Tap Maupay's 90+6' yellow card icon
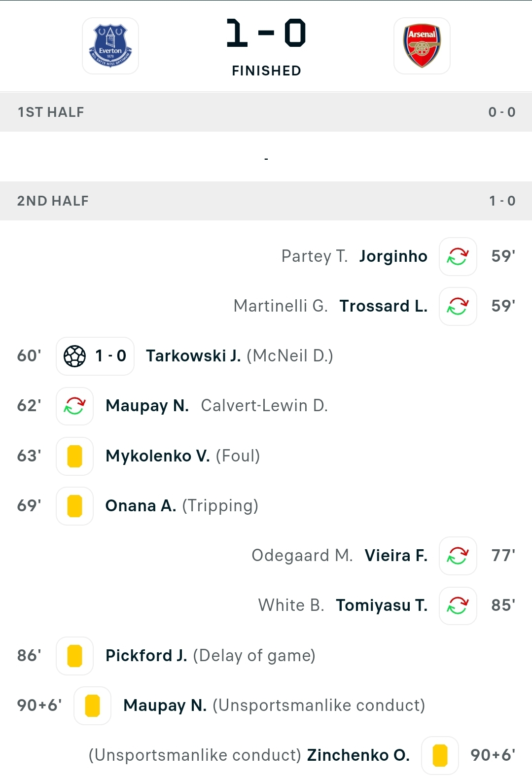This screenshot has width=532, height=778. coord(93,706)
